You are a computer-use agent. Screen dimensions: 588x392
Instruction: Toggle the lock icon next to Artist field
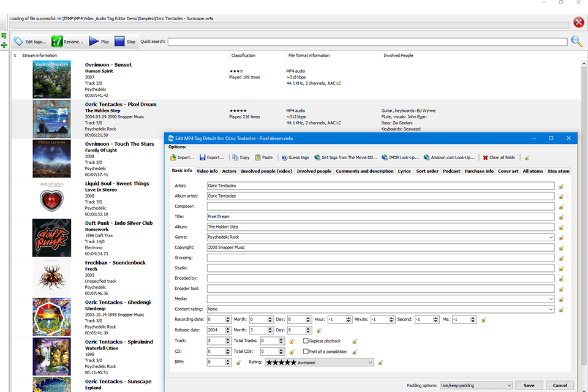click(561, 186)
